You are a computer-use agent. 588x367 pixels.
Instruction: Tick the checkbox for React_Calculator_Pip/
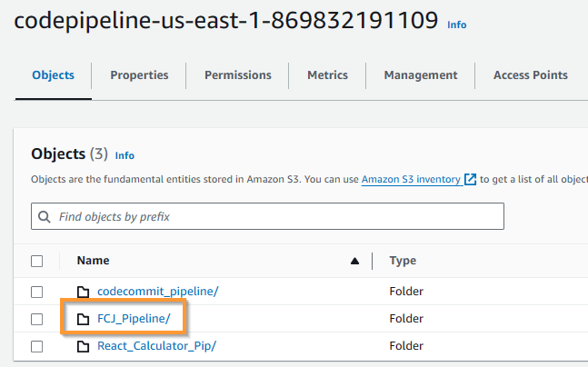(x=36, y=346)
